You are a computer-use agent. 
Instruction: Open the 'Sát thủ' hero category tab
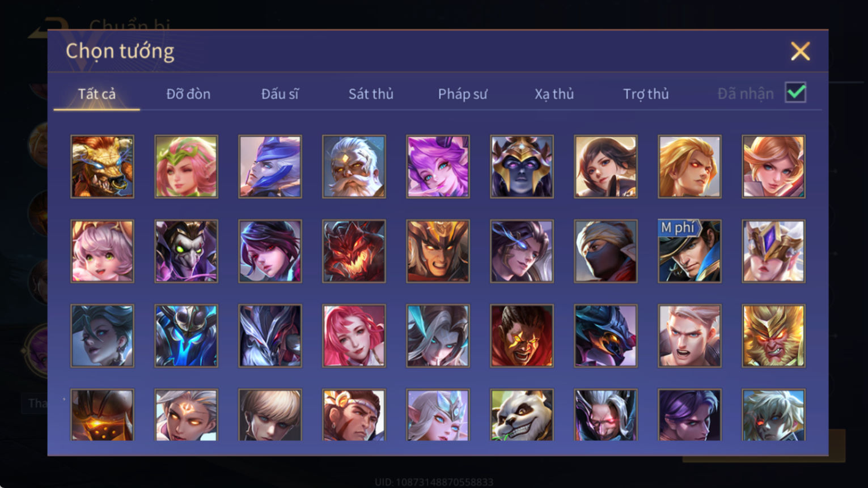click(371, 94)
